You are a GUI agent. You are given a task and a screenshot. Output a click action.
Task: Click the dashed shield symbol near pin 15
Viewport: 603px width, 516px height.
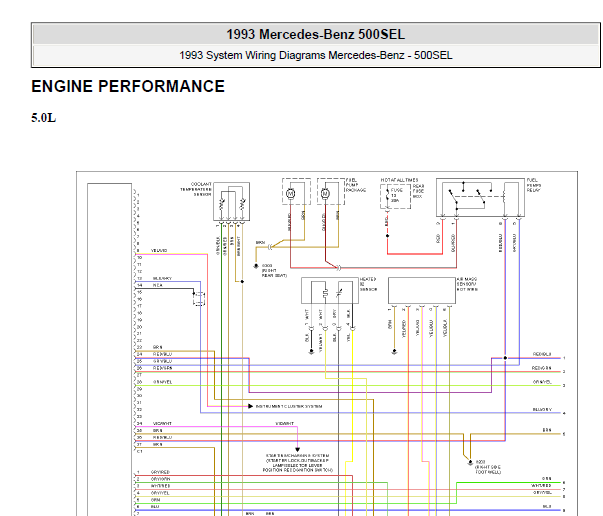tap(199, 299)
